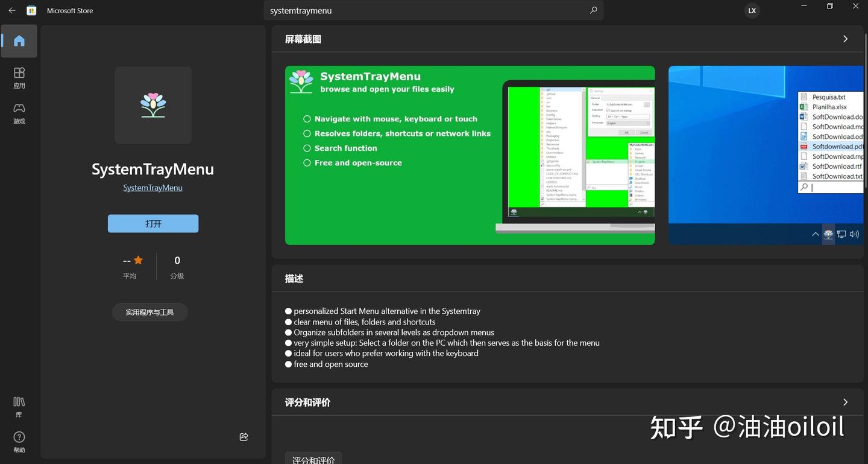Image resolution: width=868 pixels, height=464 pixels.
Task: Open the 帮助 (Help) section in sidebar
Action: coord(19,441)
